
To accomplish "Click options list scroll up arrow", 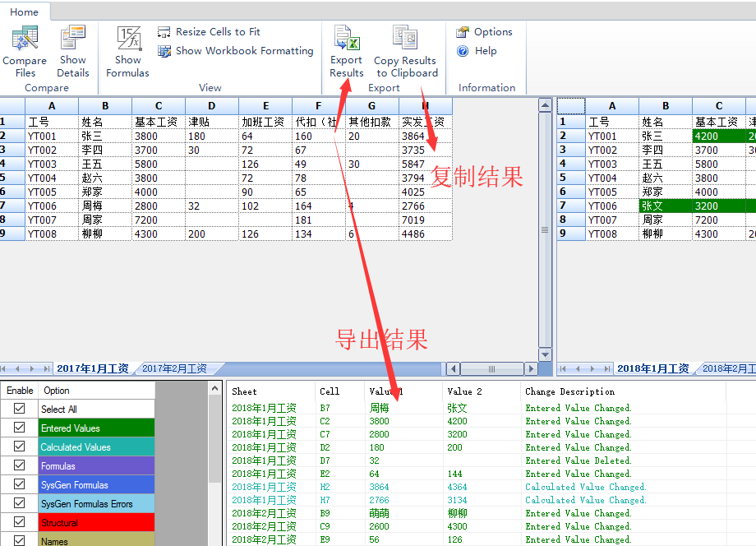I will click(214, 388).
